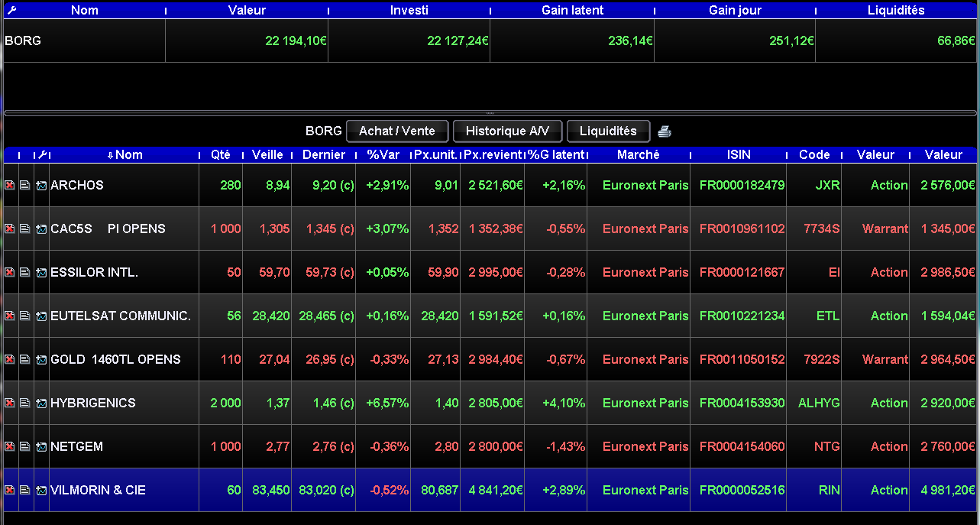
Task: Remove CAC5S PI OPENS line via red X
Action: click(10, 229)
